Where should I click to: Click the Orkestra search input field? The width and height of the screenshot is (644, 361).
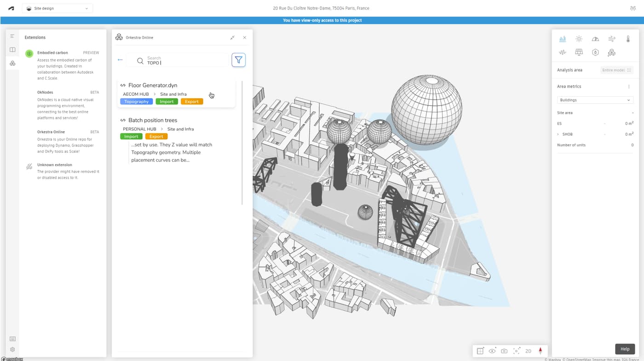point(184,60)
